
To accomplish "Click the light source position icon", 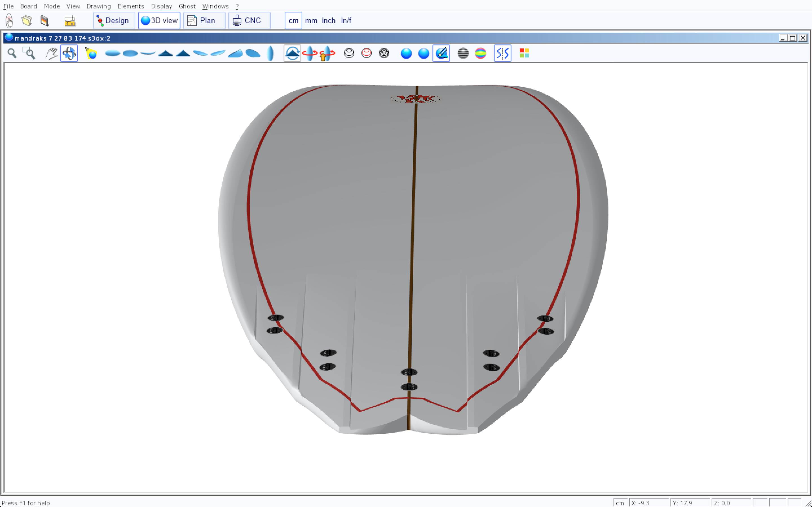I will coord(91,53).
